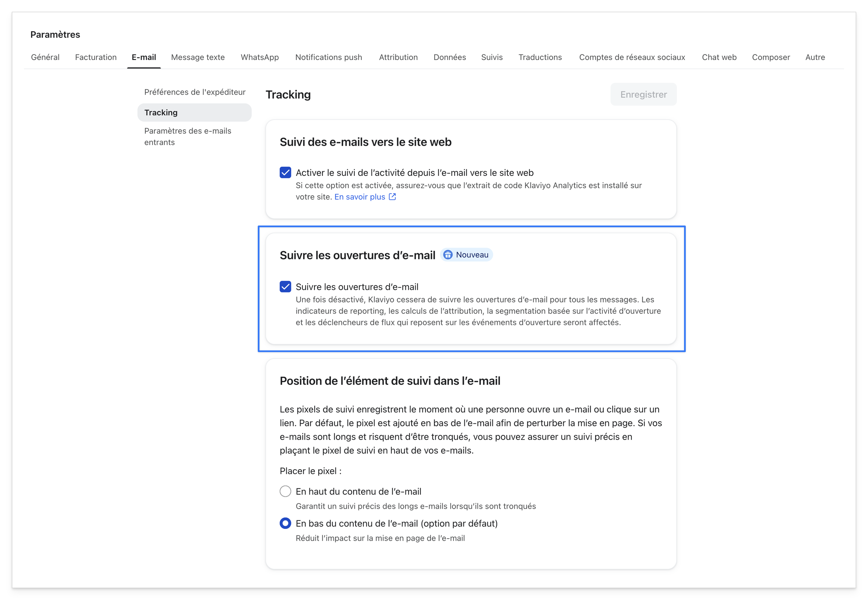Image resolution: width=868 pixels, height=600 pixels.
Task: Select En haut du contenu de l'e-mail
Action: (x=285, y=491)
